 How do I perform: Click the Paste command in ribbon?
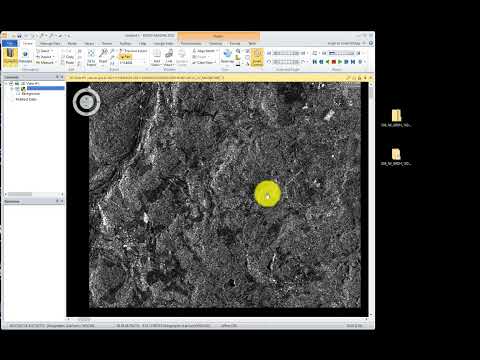[68, 62]
